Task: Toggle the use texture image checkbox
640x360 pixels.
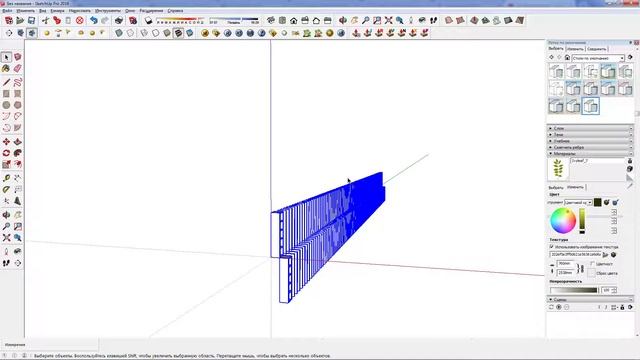Action: 551,247
